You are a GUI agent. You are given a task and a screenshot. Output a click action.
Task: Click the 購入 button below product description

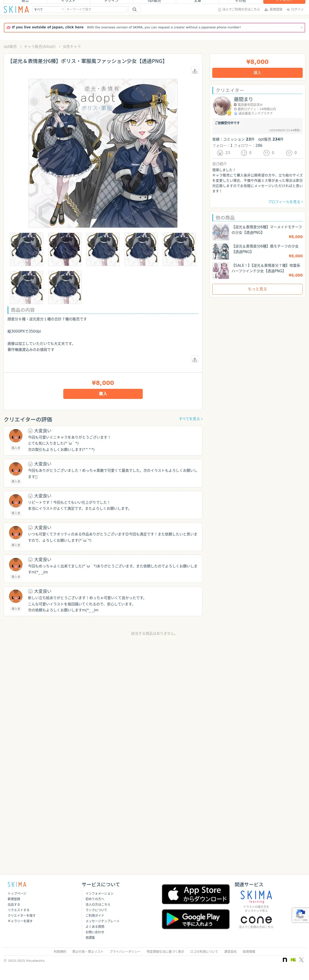point(103,394)
